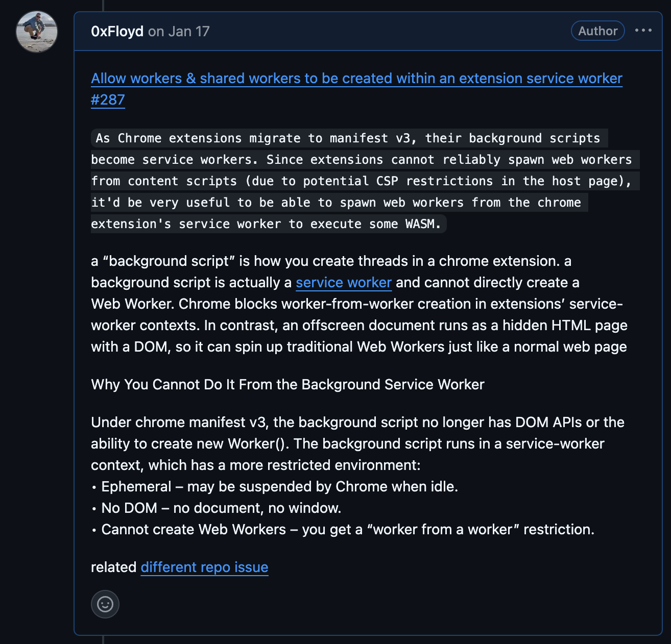Click the "Ephemeral" bullet point text

coord(279,487)
